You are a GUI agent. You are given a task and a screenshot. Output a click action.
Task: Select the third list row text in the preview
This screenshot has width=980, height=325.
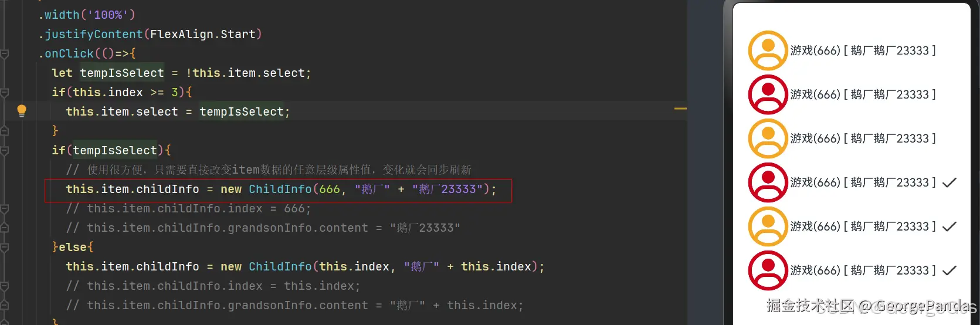[x=863, y=138]
